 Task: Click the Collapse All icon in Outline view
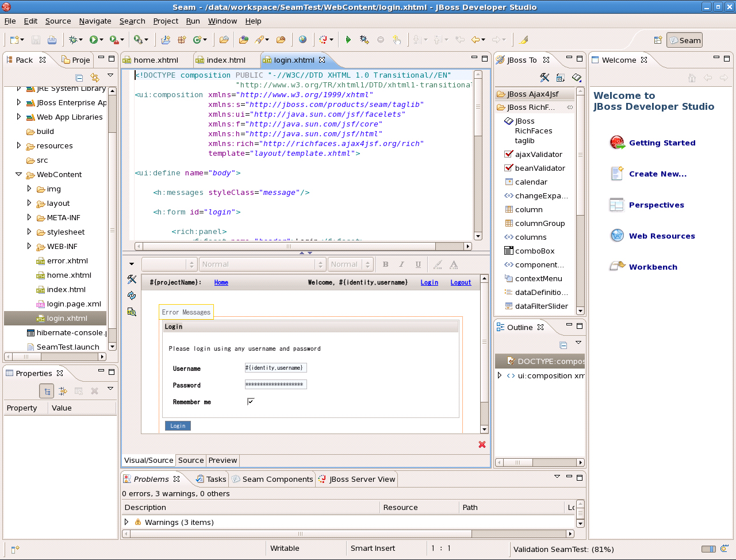[563, 345]
